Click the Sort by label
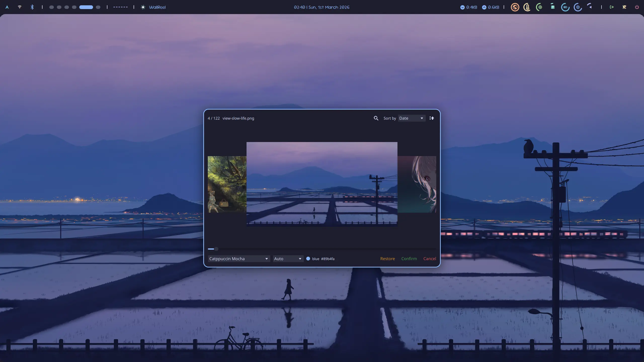The image size is (644, 362). coord(390,118)
